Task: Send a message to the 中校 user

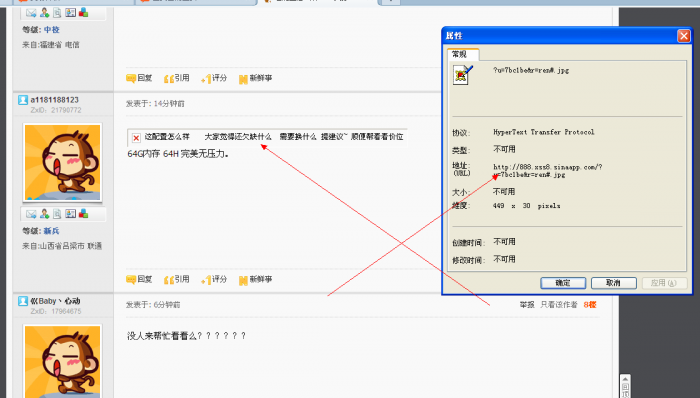Action: 31,13
